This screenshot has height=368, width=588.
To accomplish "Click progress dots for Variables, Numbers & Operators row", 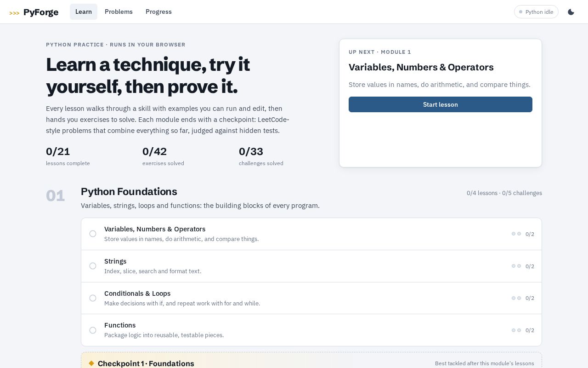I will (516, 234).
